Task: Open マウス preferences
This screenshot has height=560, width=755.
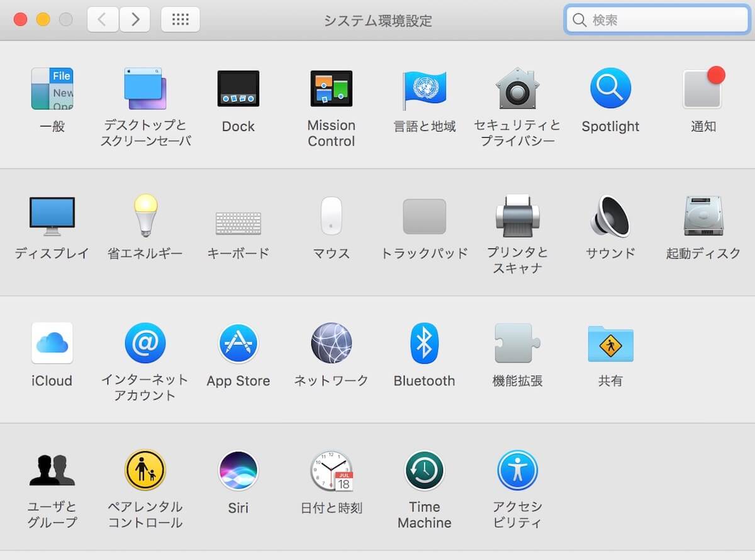Action: (x=332, y=216)
